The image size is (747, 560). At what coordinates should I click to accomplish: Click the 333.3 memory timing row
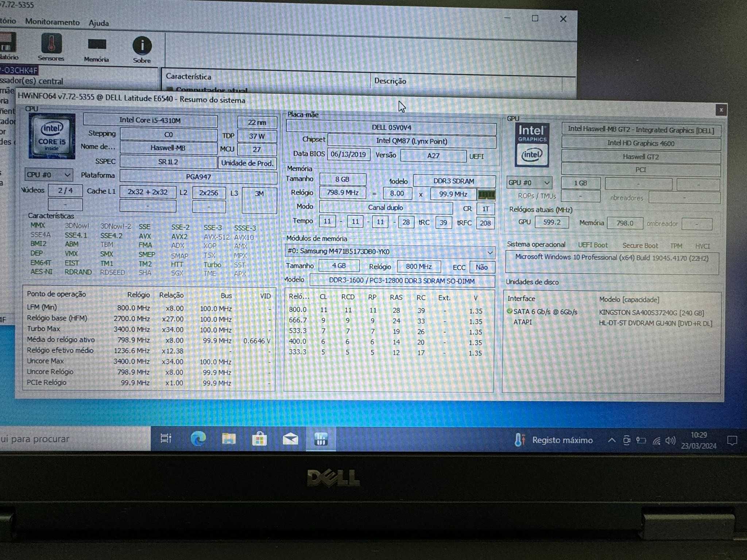[x=387, y=353]
